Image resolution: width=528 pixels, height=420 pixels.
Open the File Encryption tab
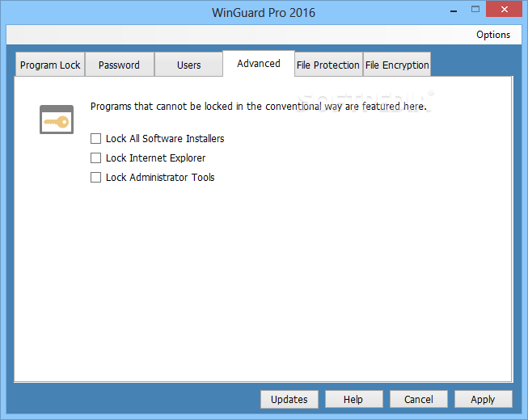click(x=397, y=65)
